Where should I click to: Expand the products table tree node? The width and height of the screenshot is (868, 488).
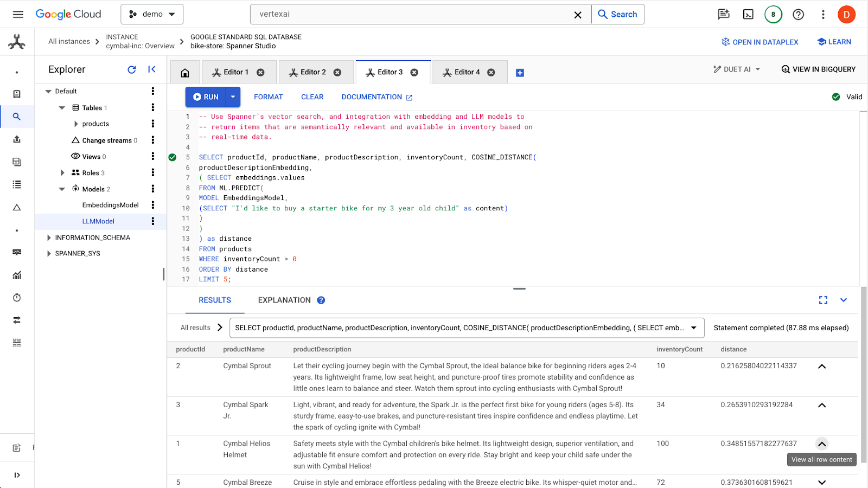(76, 124)
